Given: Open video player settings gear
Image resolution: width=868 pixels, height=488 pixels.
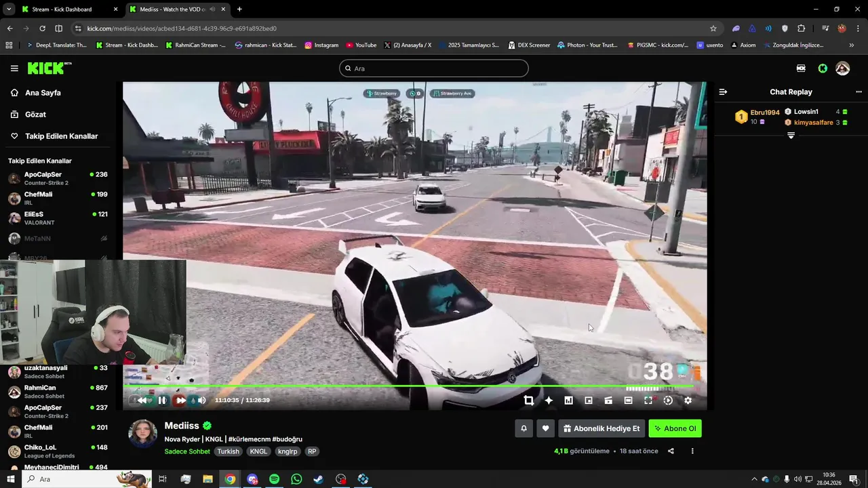Looking at the screenshot, I should click(688, 401).
